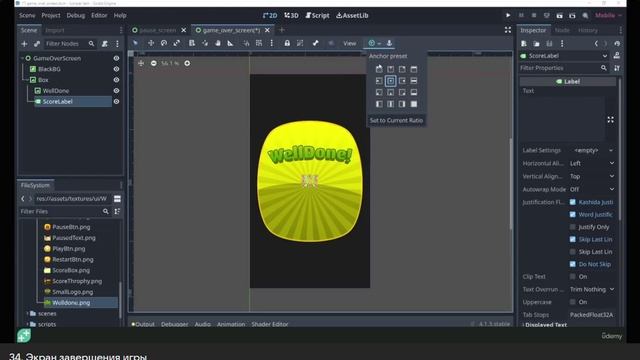The image size is (640, 360).
Task: Uncheck Word Justification flag
Action: coord(573,214)
